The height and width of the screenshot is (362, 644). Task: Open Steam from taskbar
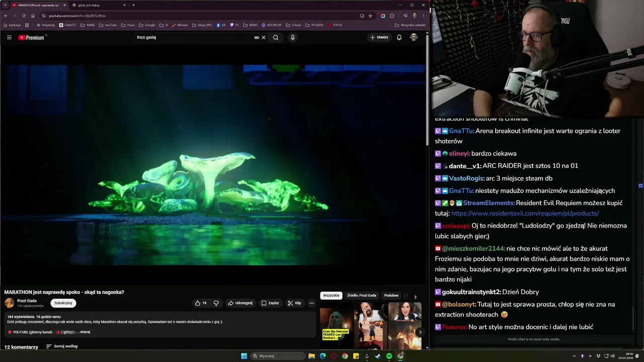(x=378, y=356)
